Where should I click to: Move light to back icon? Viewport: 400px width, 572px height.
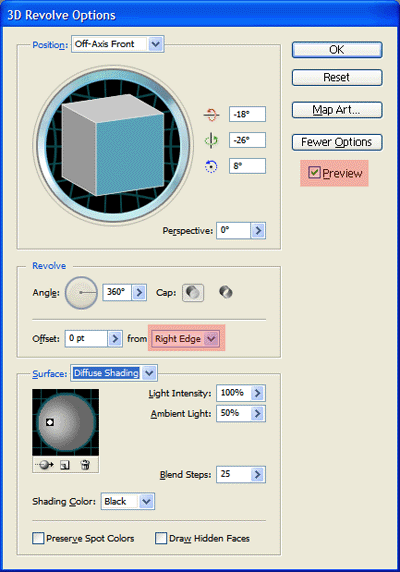point(45,465)
